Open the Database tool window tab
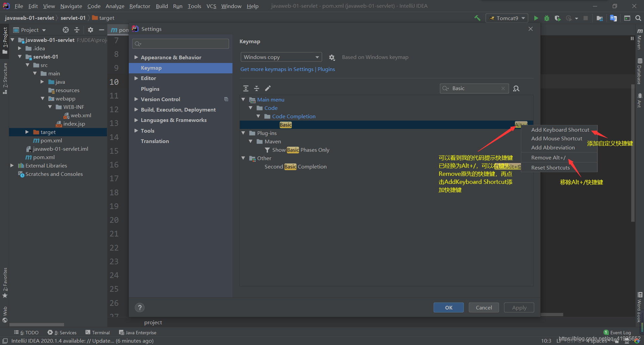This screenshot has height=345, width=644. point(639,71)
